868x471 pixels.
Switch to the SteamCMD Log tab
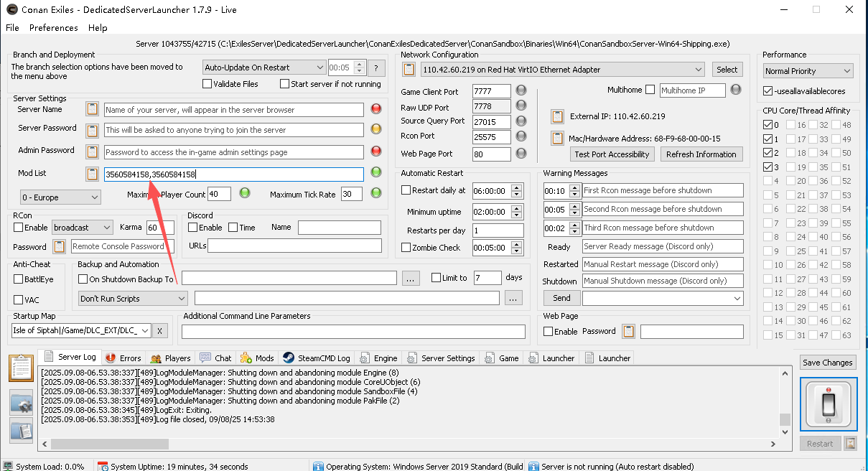click(316, 358)
